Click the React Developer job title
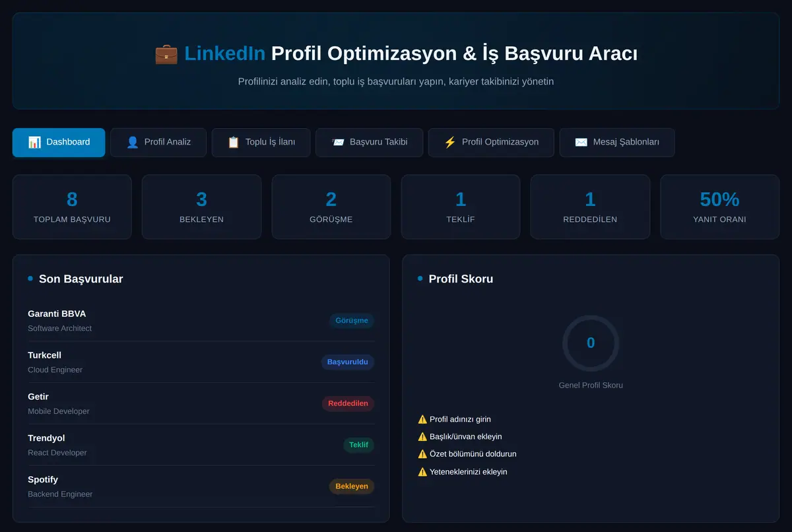The height and width of the screenshot is (532, 792). tap(57, 453)
